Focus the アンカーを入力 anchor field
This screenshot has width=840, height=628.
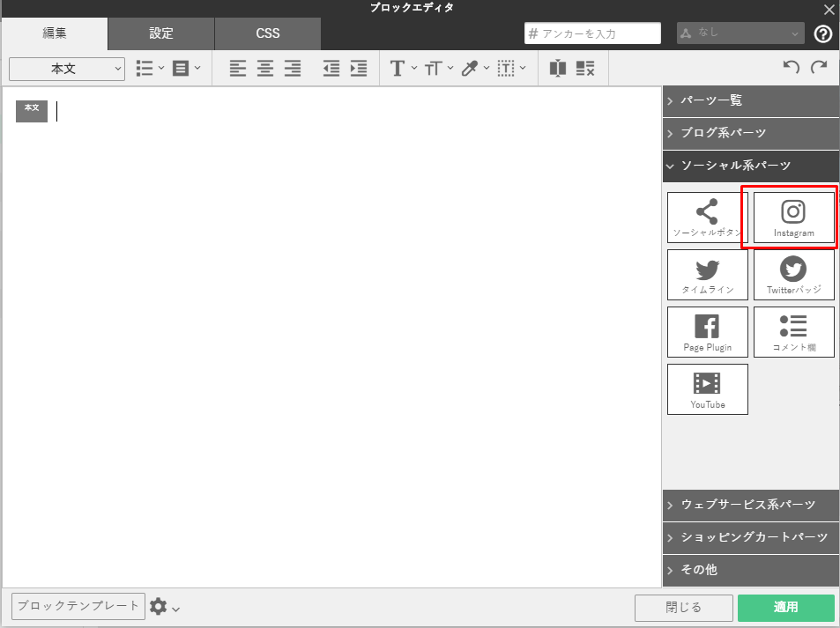(592, 33)
